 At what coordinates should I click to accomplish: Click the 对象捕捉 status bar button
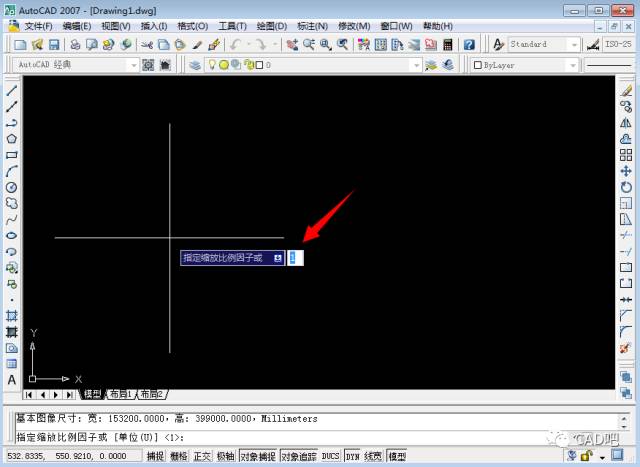coord(256,456)
